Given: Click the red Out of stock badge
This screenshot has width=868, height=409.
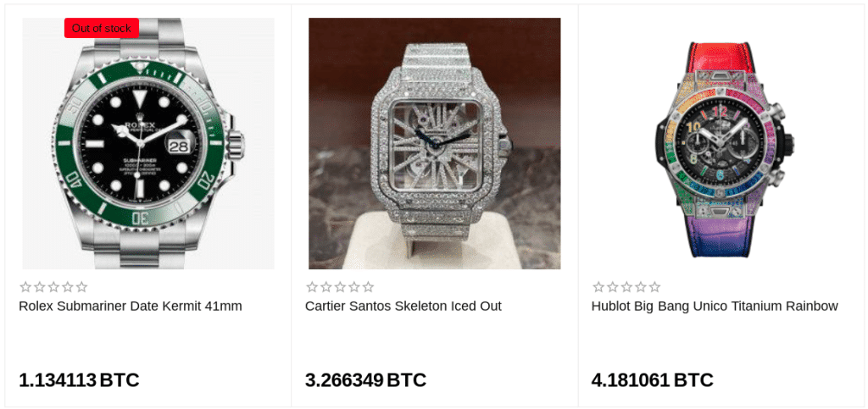Looking at the screenshot, I should click(102, 28).
